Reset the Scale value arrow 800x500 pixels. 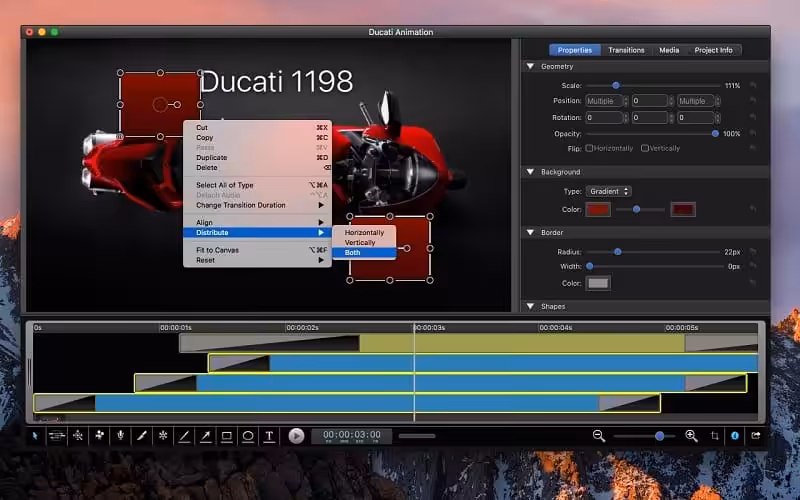753,85
